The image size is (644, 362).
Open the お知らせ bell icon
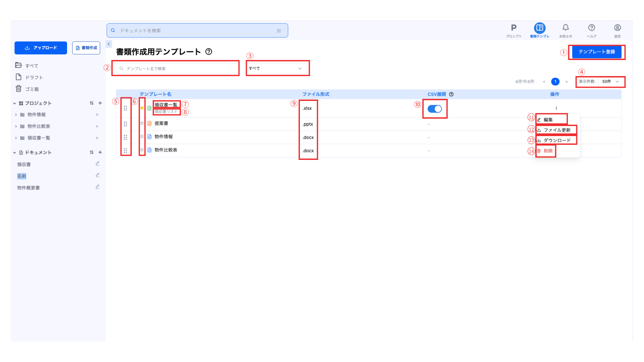pyautogui.click(x=566, y=28)
